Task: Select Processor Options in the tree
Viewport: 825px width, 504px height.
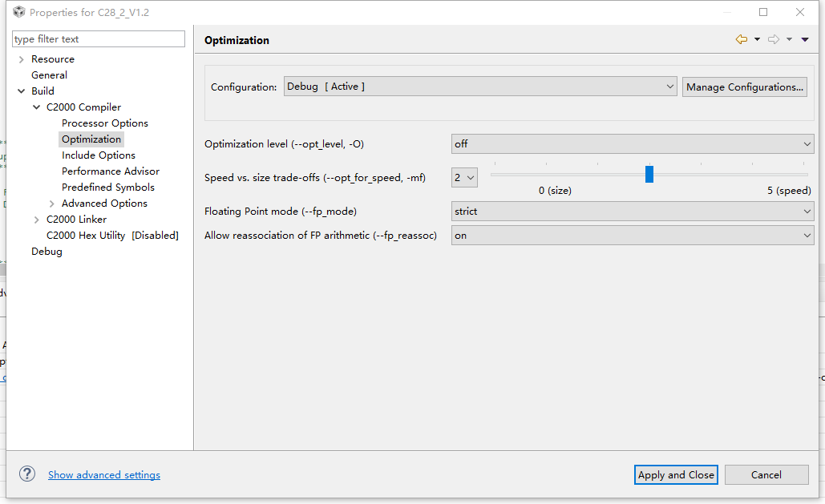Action: (105, 123)
